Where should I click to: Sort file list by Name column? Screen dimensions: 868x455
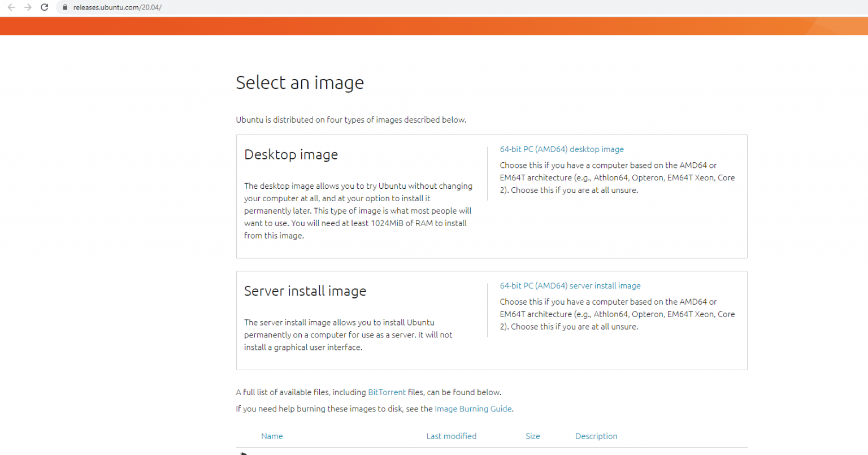point(272,436)
